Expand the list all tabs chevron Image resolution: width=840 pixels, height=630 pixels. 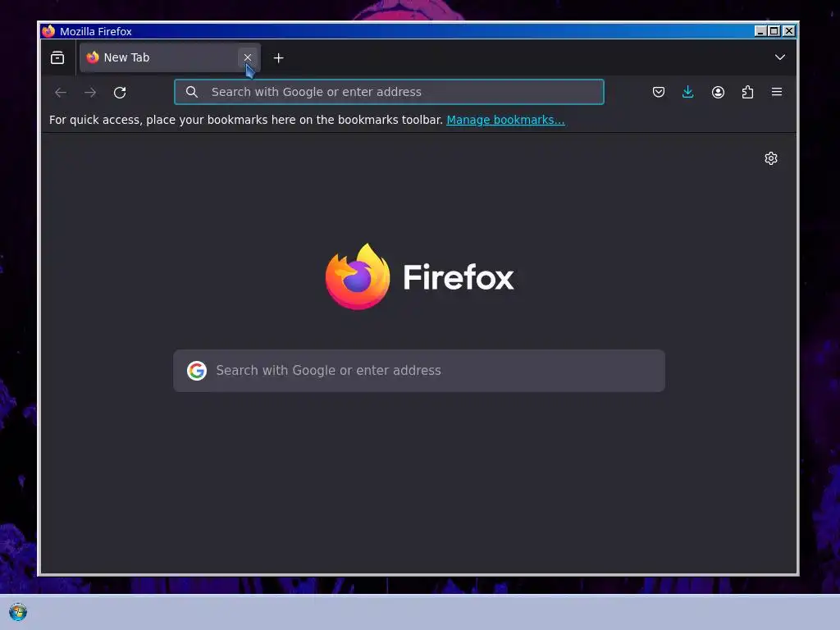780,57
